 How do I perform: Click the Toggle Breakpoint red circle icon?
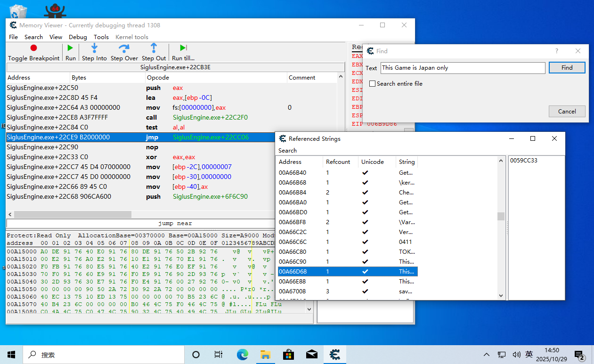[x=33, y=48]
